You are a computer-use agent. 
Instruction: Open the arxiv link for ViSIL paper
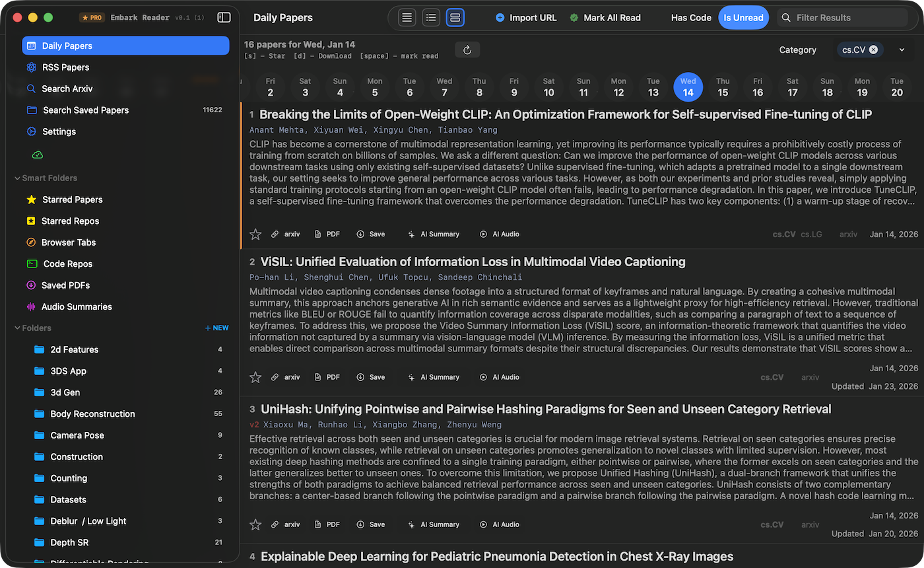point(285,377)
